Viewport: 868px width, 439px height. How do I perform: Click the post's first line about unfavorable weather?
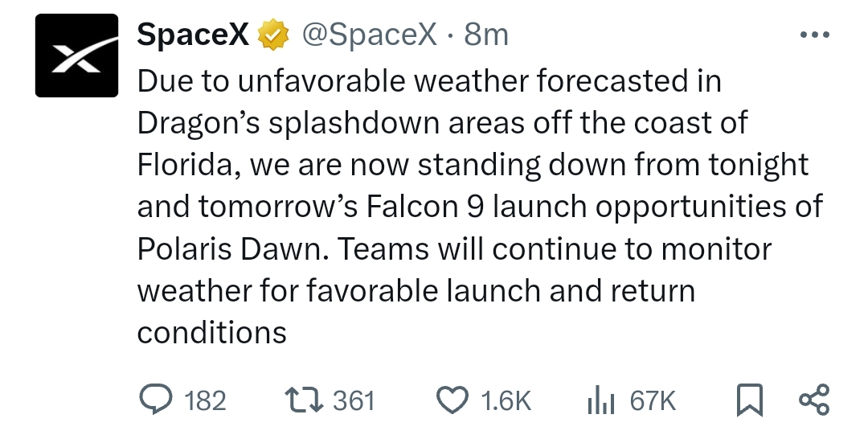click(x=429, y=81)
